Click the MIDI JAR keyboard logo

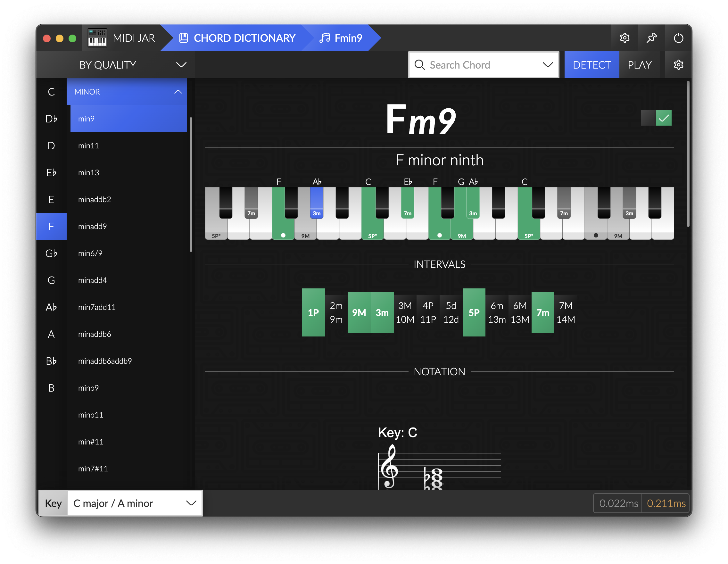(x=97, y=38)
